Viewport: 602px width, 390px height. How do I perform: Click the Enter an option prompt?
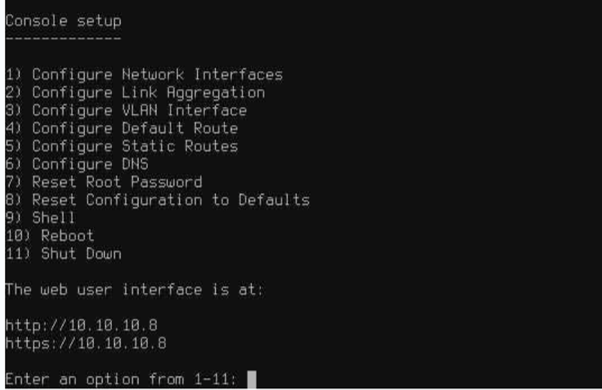(x=121, y=379)
